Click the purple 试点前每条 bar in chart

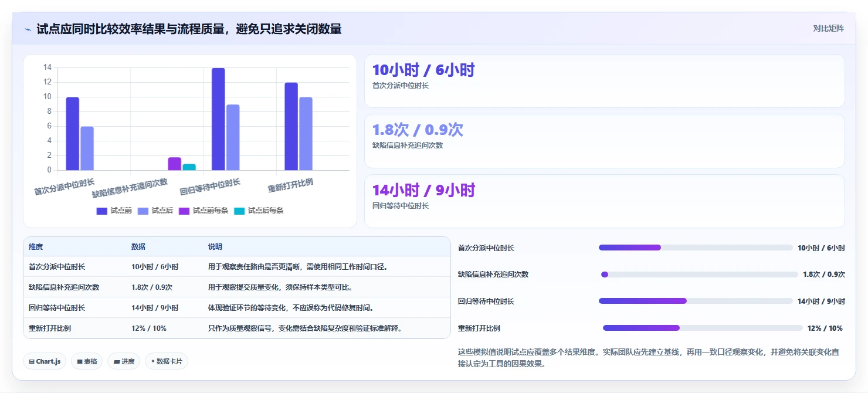174,164
